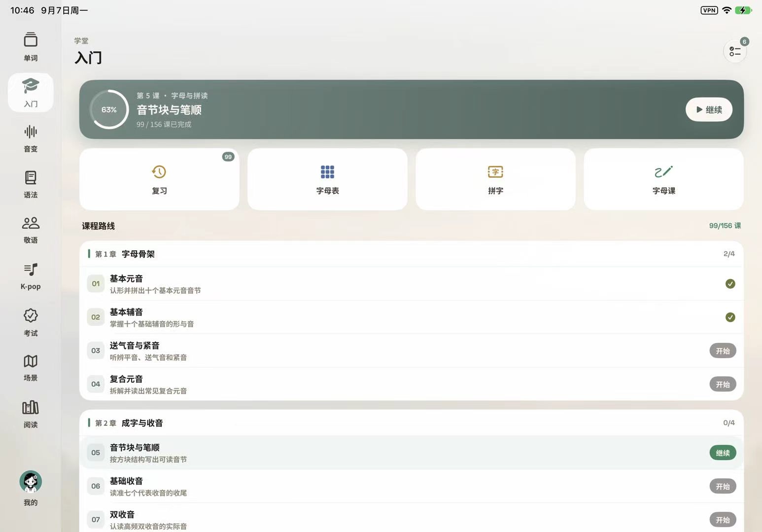Tap the completed checkmark for 基本辅音
762x532 pixels.
pos(730,317)
